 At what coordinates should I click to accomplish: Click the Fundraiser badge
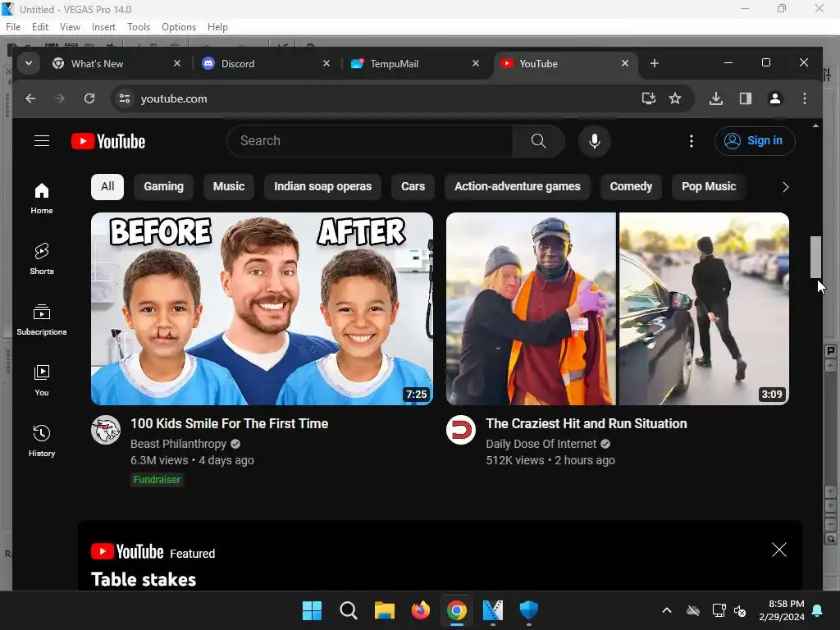[x=157, y=479]
